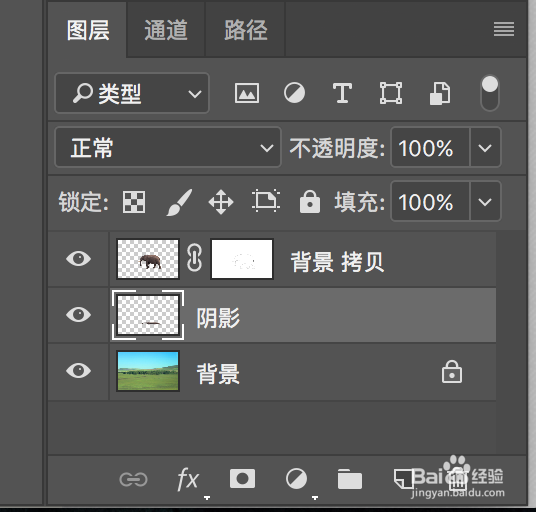The image size is (536, 512).
Task: Click the 背景 layer lock icon
Action: pos(452,371)
